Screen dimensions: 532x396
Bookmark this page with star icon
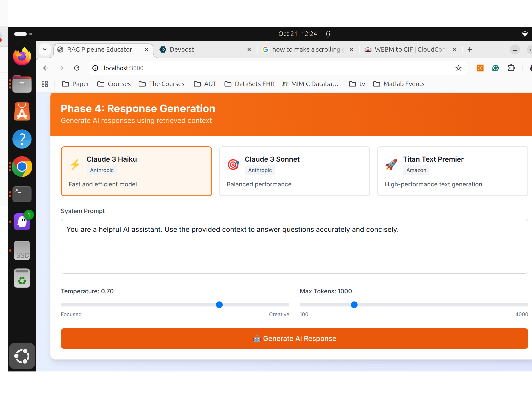(458, 68)
